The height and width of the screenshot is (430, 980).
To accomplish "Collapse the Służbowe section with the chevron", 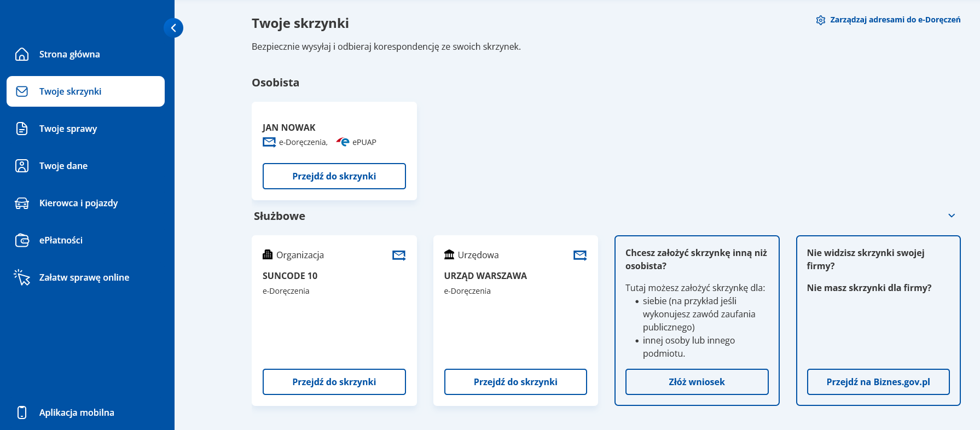I will point(952,216).
